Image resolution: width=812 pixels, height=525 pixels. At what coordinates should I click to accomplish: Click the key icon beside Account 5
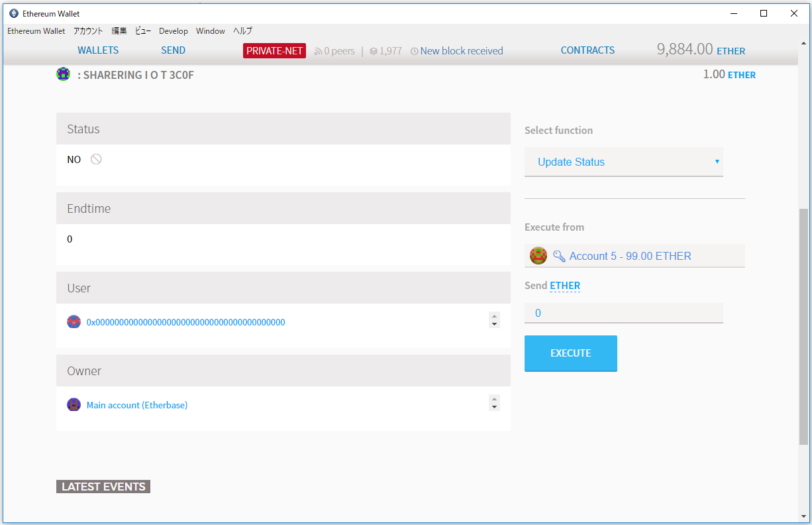pyautogui.click(x=559, y=256)
